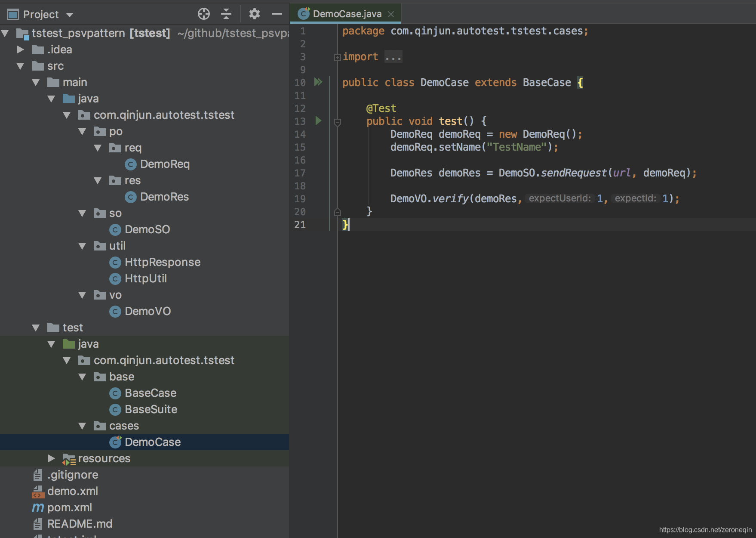Run test() method from gutter arrow
Viewport: 756px width, 538px height.
318,121
